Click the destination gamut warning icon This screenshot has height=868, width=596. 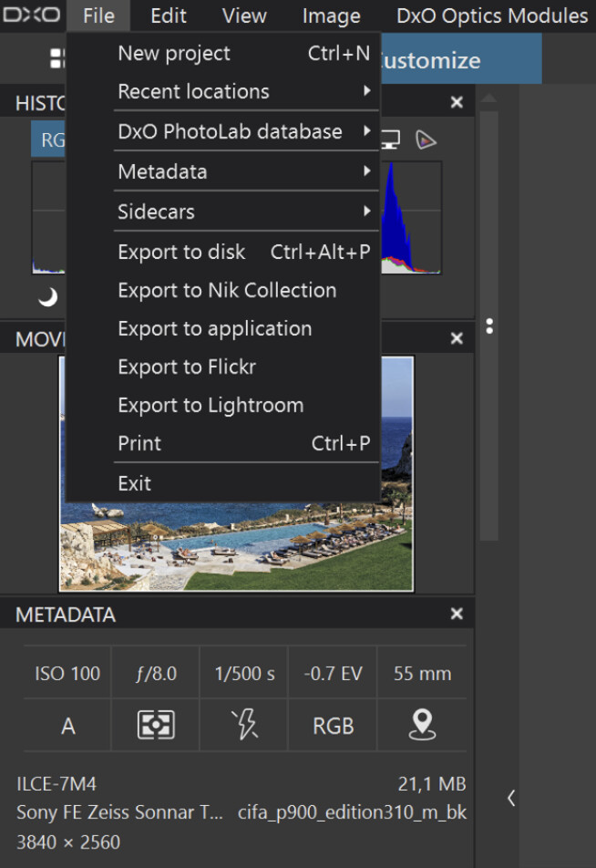point(426,140)
